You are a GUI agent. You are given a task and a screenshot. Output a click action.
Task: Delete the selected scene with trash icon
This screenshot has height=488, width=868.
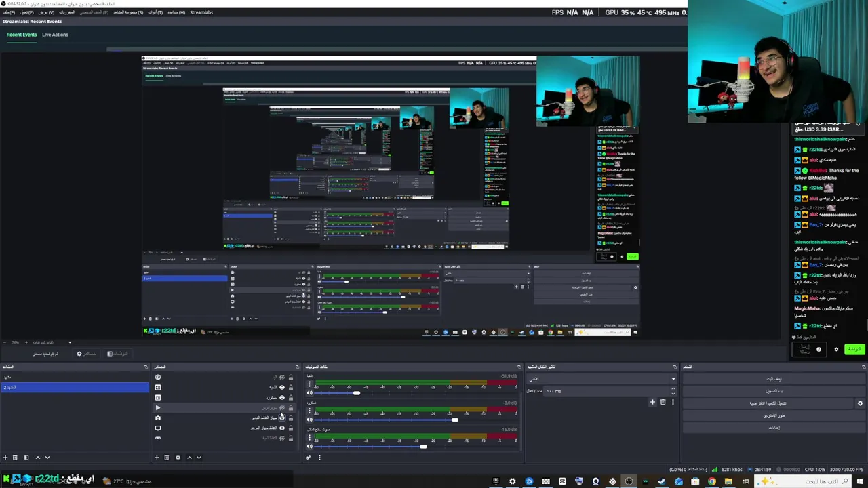pyautogui.click(x=15, y=457)
